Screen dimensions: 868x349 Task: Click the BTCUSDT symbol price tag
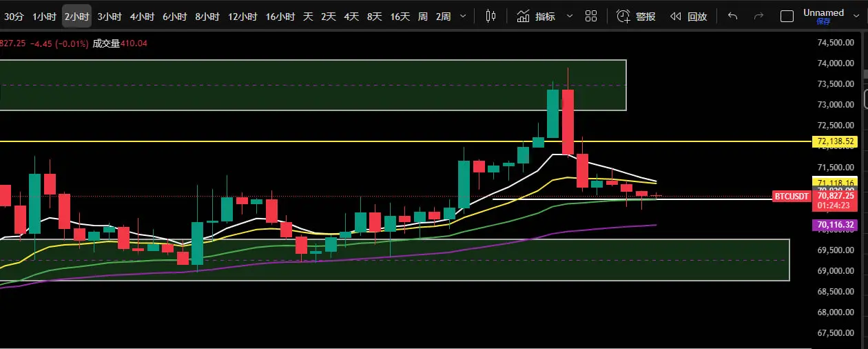(x=791, y=197)
